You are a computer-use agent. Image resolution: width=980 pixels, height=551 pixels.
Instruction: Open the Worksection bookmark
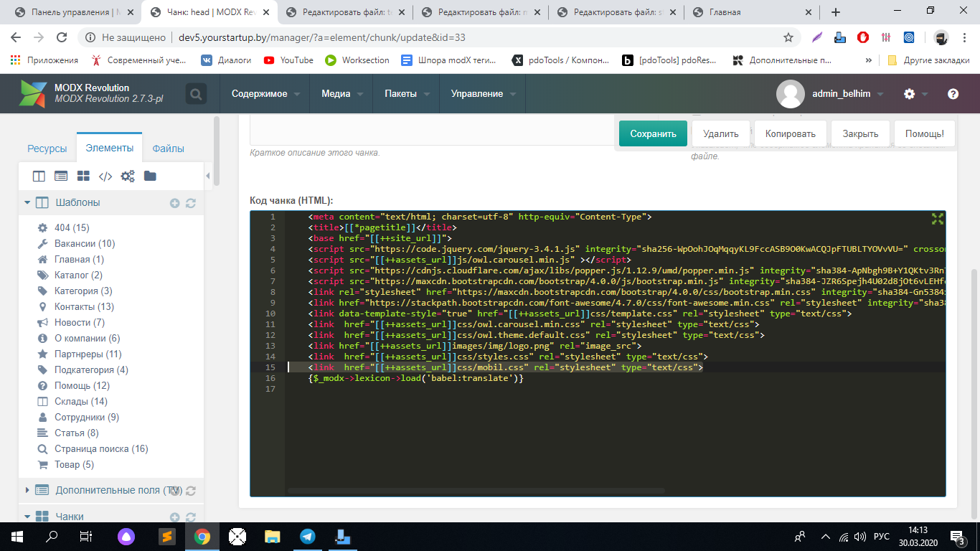tap(357, 60)
